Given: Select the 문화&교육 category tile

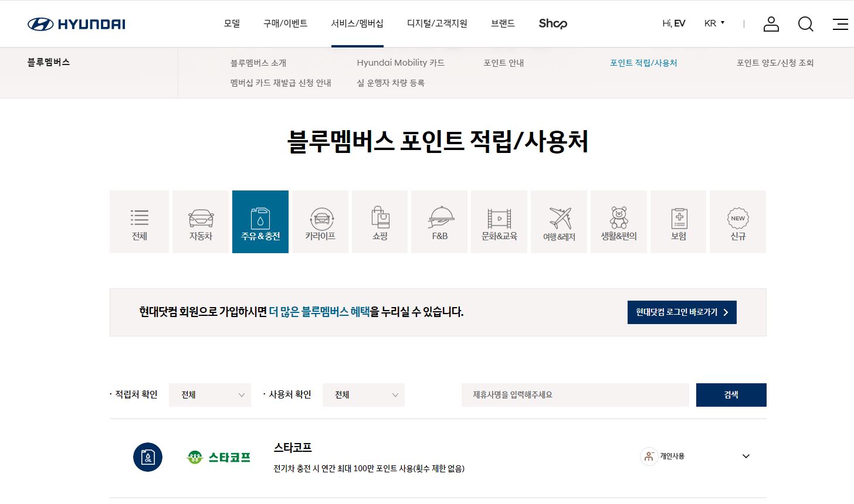Looking at the screenshot, I should point(499,222).
